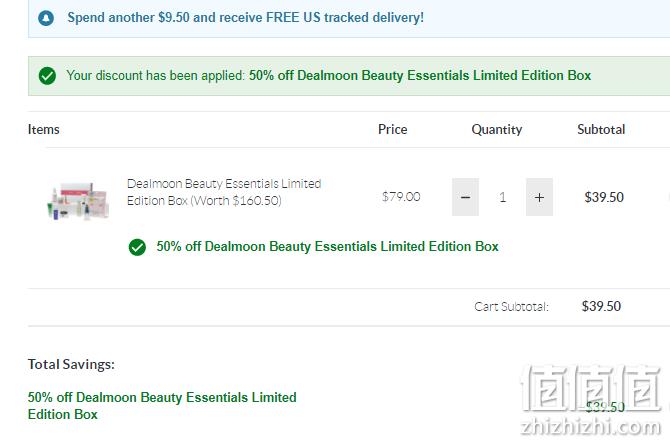The width and height of the screenshot is (670, 444).
Task: Click the discount applied banner text
Action: point(328,76)
